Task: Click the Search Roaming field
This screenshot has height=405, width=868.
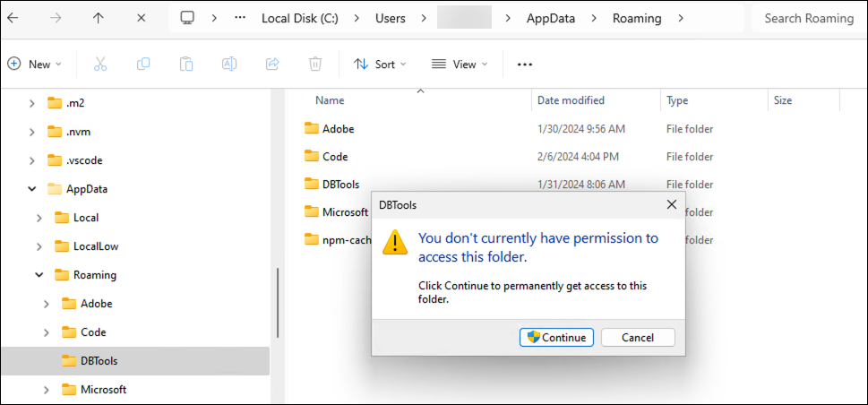Action: coord(809,18)
